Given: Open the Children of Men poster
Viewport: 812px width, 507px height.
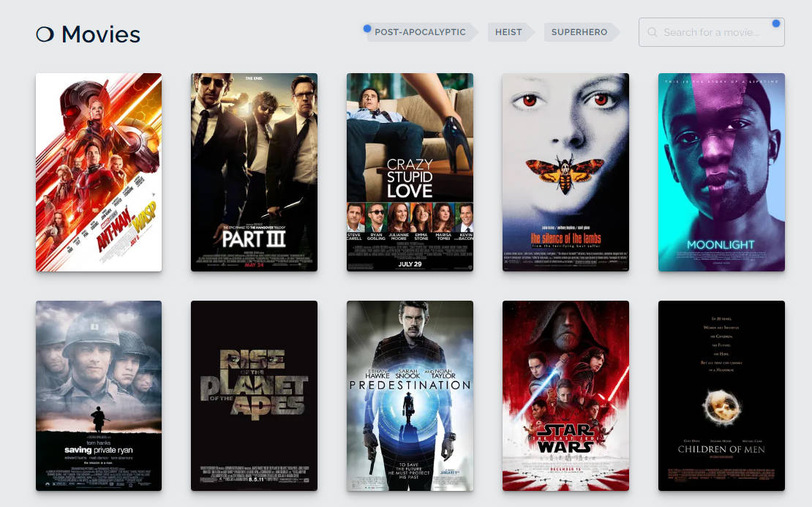Looking at the screenshot, I should coord(721,395).
